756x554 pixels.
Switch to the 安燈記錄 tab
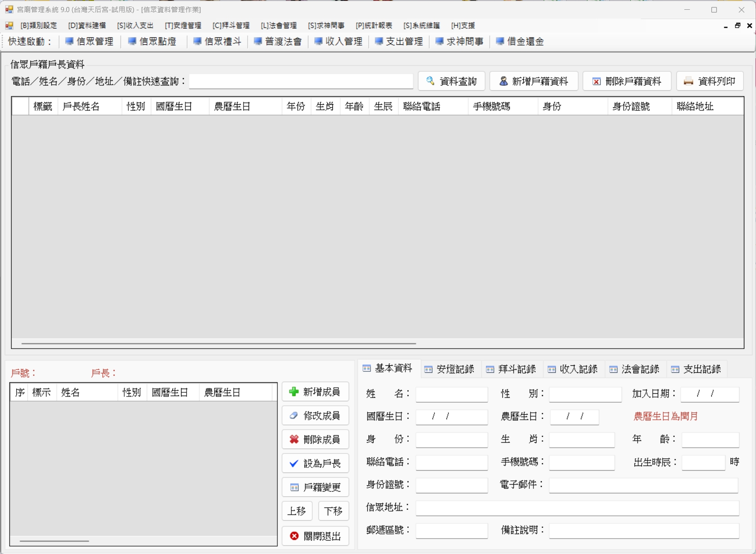[449, 369]
